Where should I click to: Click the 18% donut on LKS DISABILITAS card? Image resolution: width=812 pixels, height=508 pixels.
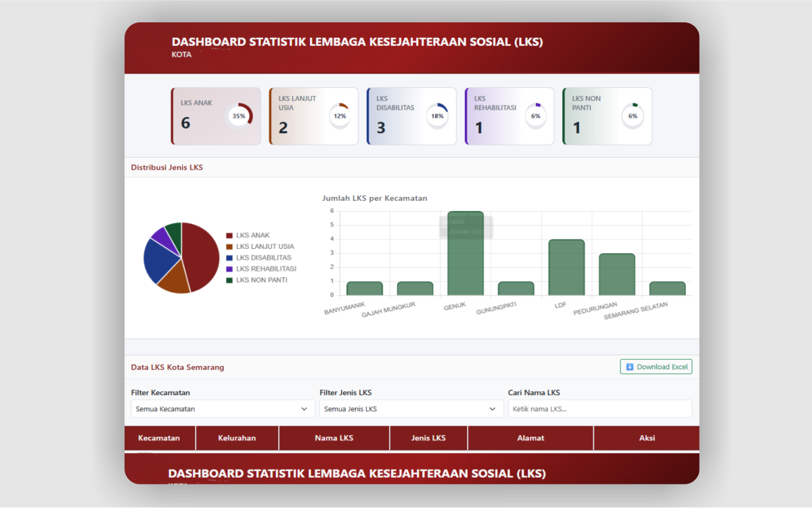click(x=436, y=115)
